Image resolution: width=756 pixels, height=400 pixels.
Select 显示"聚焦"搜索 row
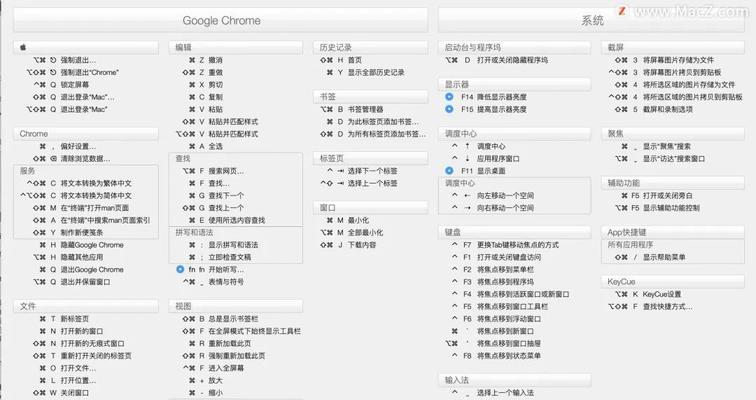(x=656, y=146)
